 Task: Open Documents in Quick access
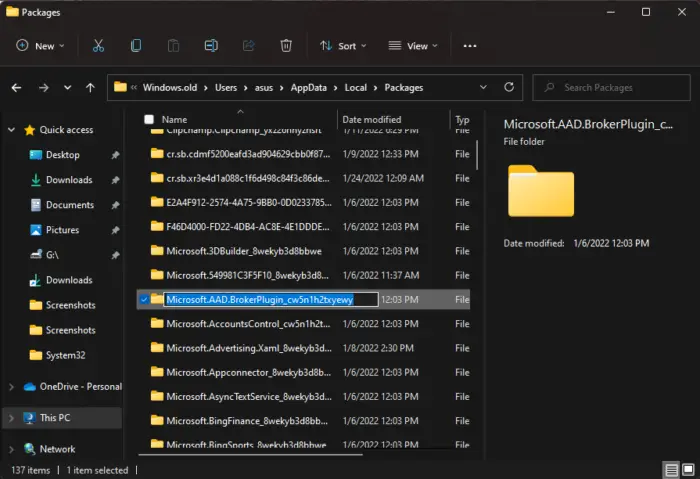pos(70,205)
